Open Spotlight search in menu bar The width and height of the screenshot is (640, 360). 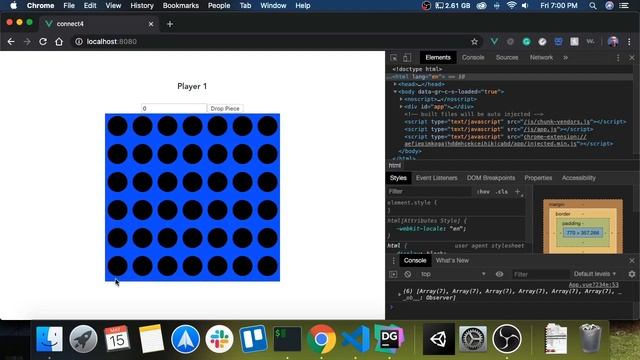click(x=593, y=6)
